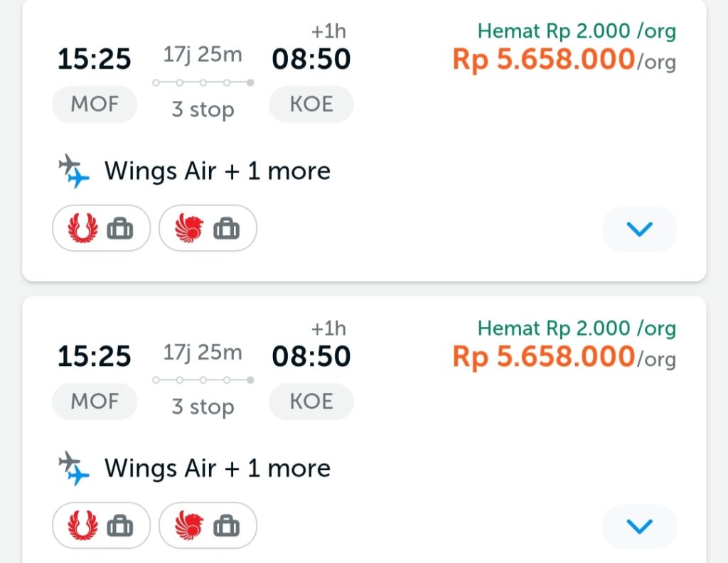
Task: Tap the Wings Air logo in second card
Action: [82, 526]
